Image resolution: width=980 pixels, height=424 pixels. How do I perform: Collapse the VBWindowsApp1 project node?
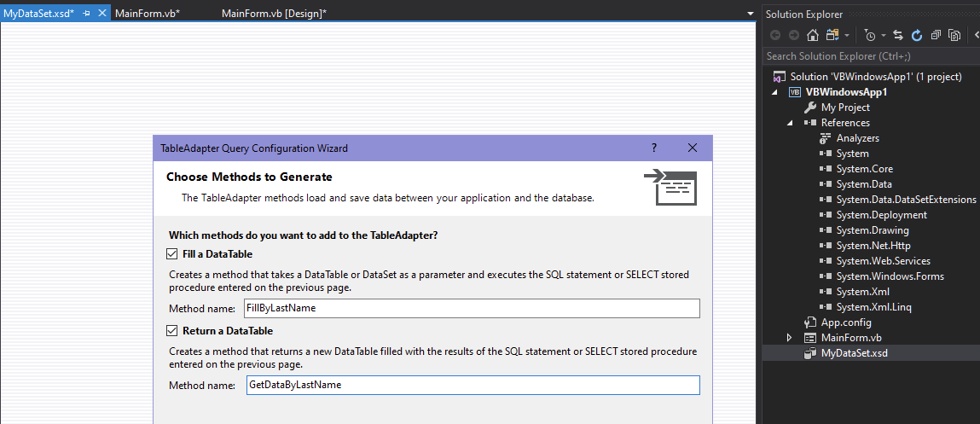775,92
